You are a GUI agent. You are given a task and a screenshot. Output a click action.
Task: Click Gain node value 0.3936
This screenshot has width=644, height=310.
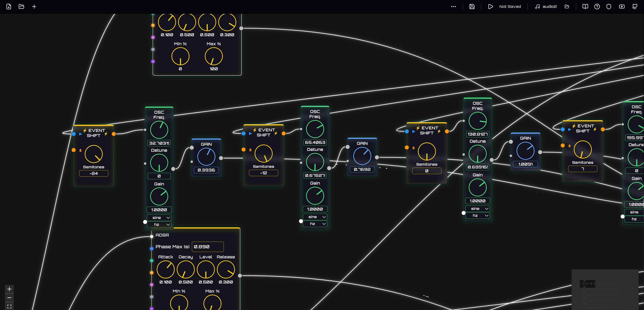(x=206, y=170)
